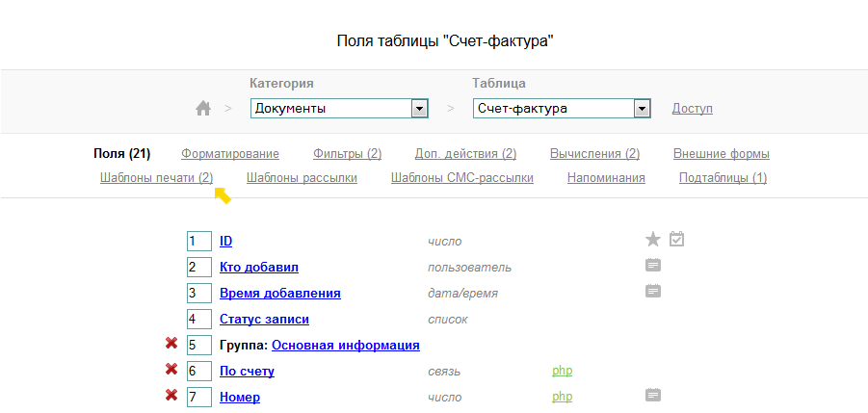Open the Подтаблицы (1) tab
The width and height of the screenshot is (868, 413).
[x=723, y=178]
